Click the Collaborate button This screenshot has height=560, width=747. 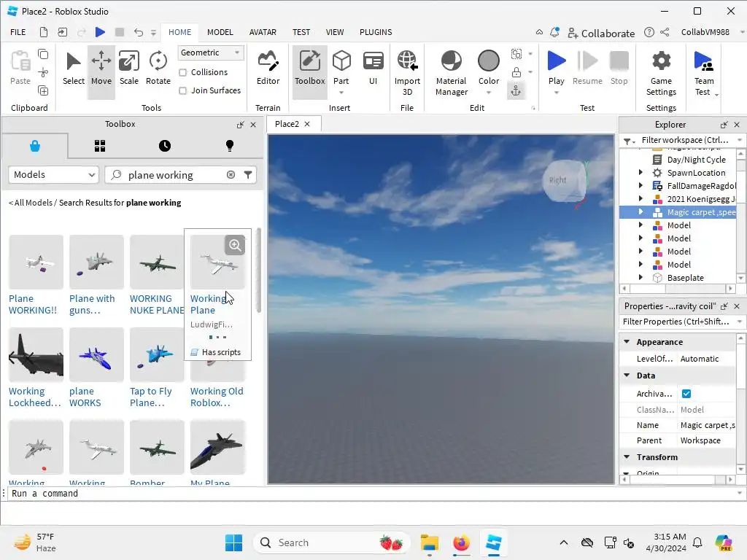click(601, 33)
